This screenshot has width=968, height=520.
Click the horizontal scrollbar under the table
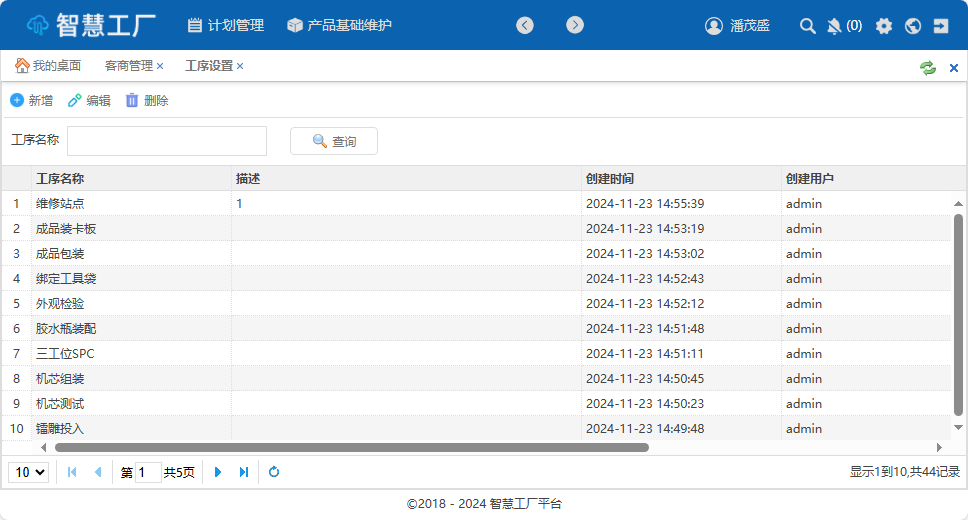pos(350,447)
